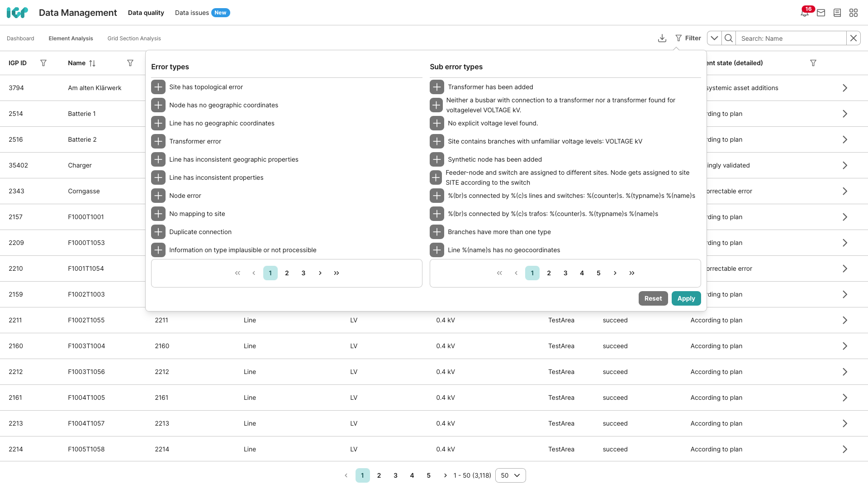Apply the selected error filters
The image size is (868, 489).
pos(686,298)
